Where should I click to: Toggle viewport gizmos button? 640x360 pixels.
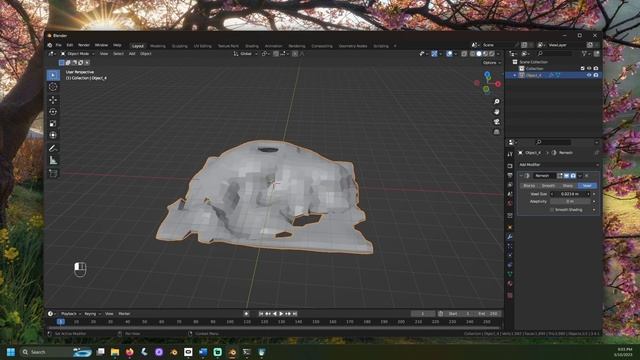[x=434, y=54]
